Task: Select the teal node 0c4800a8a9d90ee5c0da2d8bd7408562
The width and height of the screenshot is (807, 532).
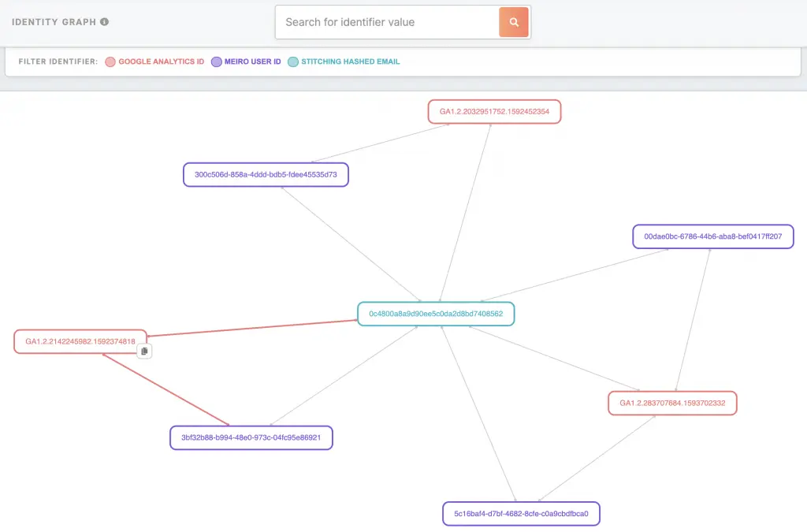Action: (x=436, y=313)
